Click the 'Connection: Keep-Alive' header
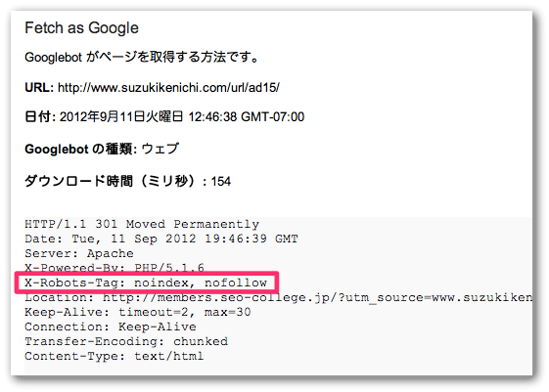The width and height of the screenshot is (549, 392). tap(111, 327)
